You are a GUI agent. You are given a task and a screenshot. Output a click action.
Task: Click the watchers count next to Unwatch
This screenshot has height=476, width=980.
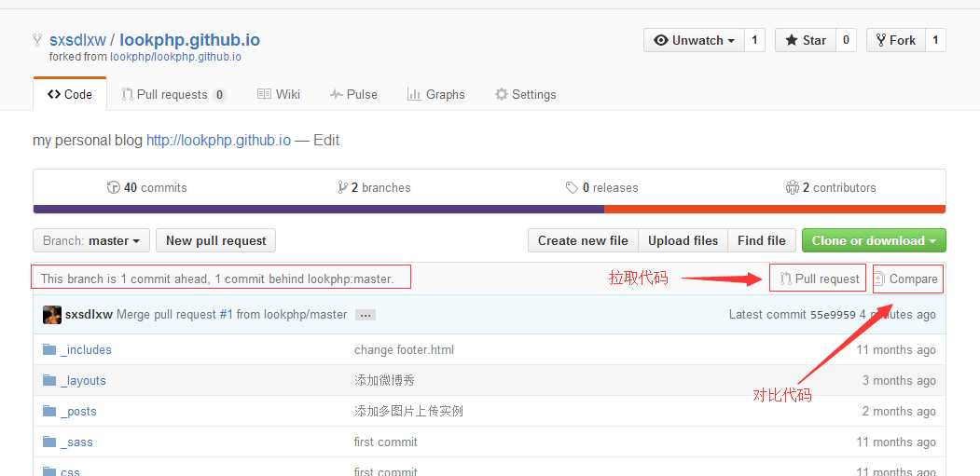(x=754, y=40)
